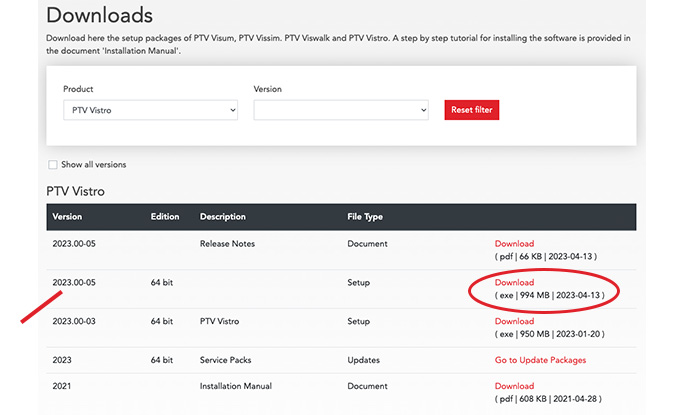Screen dimensions: 683x415
Task: Click the Show all versions label text
Action: (x=94, y=165)
